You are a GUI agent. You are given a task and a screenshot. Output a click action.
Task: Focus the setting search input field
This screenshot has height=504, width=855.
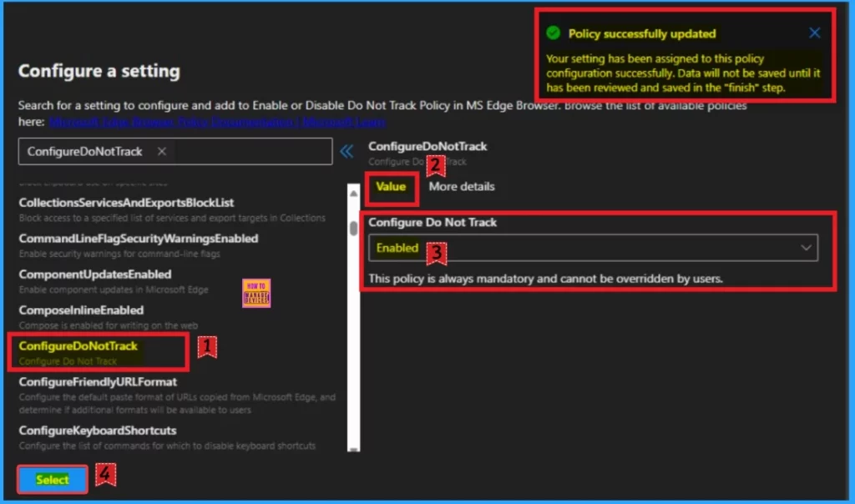pyautogui.click(x=175, y=152)
